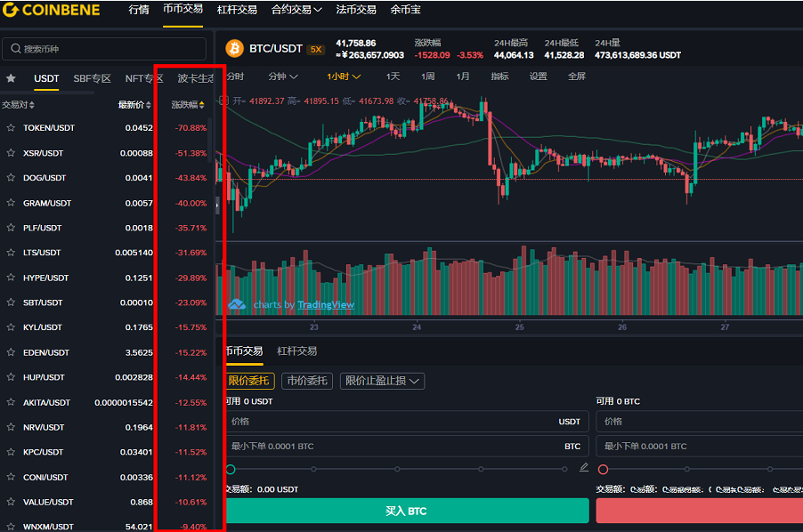Toggle favorite on DOG/USDT

point(11,178)
